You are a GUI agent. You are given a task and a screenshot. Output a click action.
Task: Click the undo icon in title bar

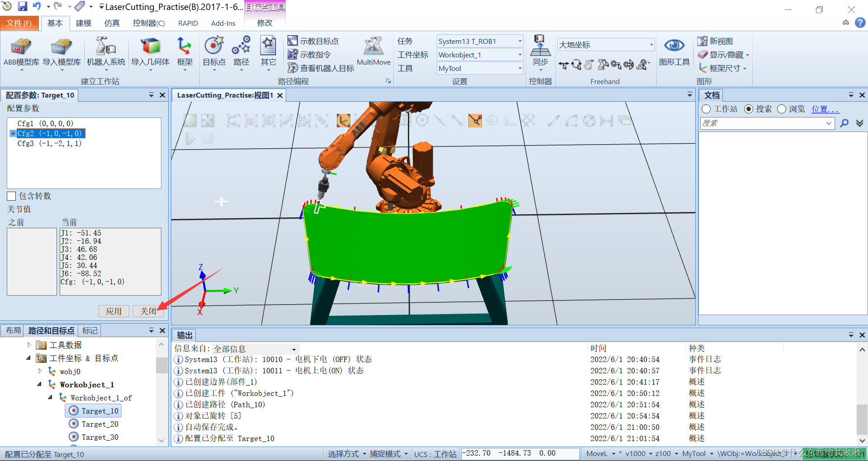[x=37, y=6]
